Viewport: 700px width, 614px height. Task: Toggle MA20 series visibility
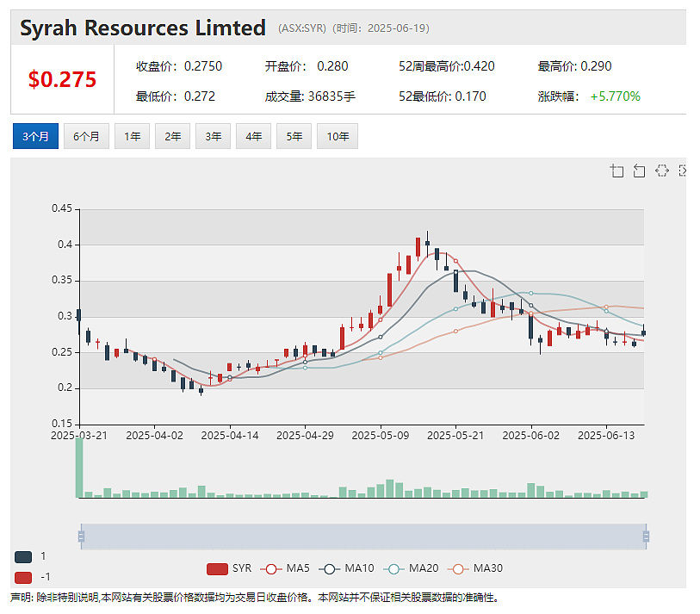pyautogui.click(x=411, y=568)
